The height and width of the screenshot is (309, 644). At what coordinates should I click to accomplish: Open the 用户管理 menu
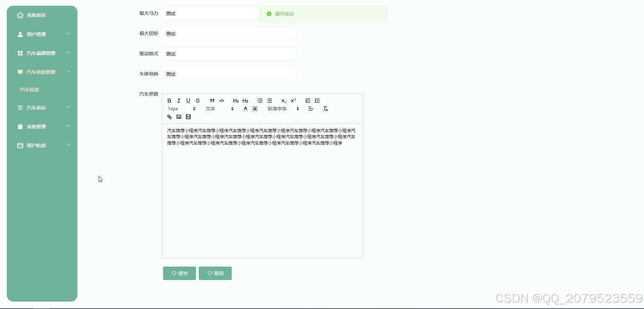click(42, 34)
